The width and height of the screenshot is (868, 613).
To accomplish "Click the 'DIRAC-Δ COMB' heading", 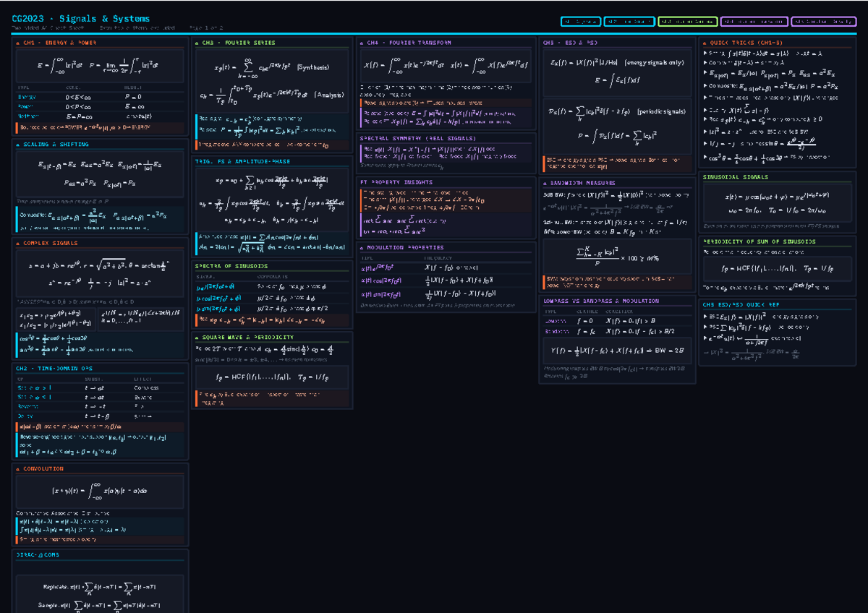I will coord(38,554).
